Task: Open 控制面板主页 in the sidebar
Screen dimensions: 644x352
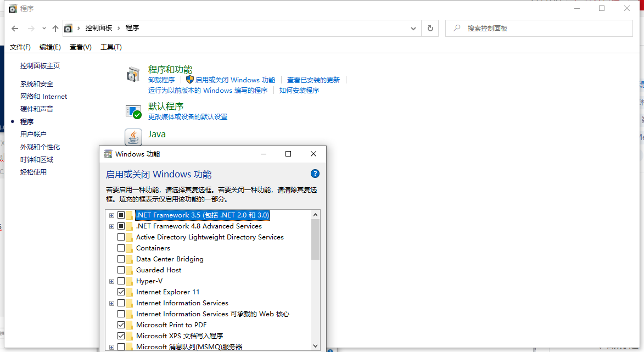Action: (40, 66)
